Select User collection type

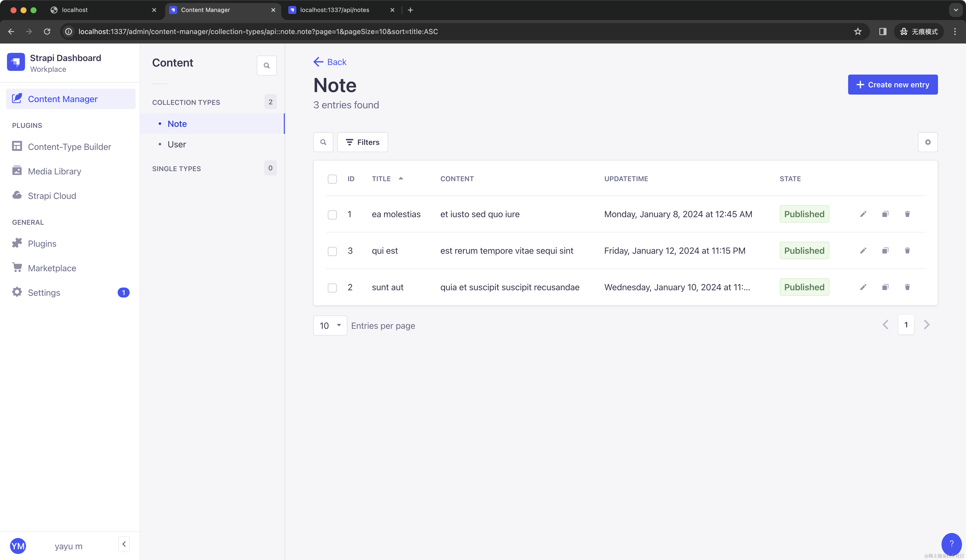(x=177, y=144)
